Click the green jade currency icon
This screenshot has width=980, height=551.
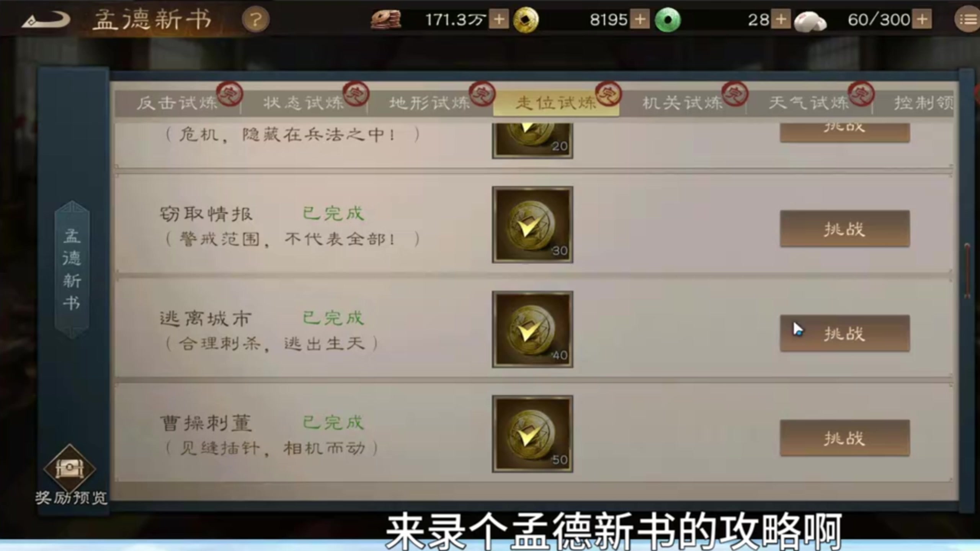[668, 20]
